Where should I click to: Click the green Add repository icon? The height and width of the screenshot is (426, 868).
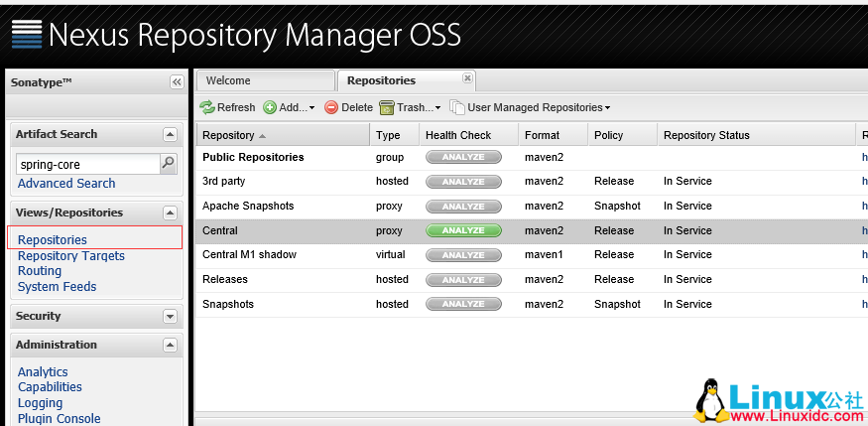click(270, 107)
